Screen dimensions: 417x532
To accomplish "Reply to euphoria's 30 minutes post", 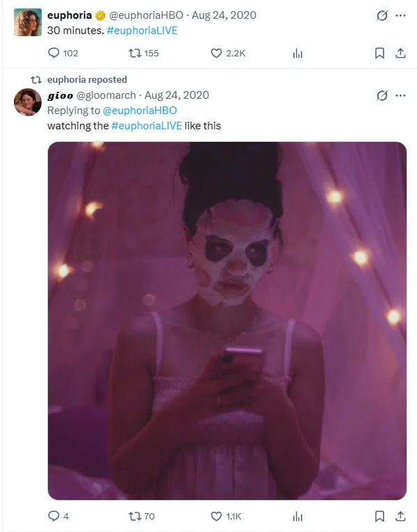I will [x=54, y=53].
